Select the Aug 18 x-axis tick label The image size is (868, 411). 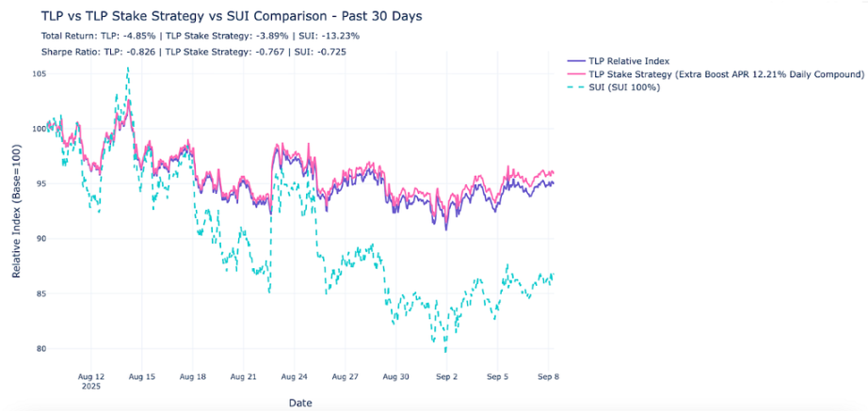click(x=192, y=376)
